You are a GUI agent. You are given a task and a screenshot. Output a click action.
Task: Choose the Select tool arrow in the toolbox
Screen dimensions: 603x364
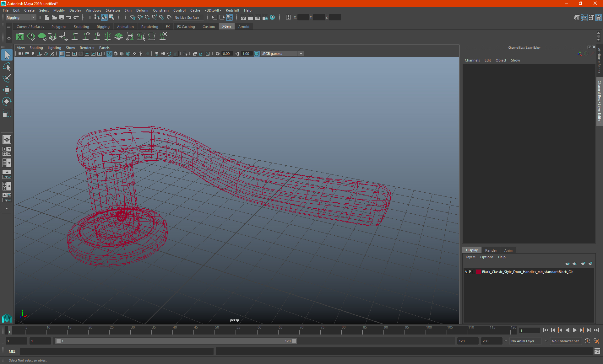coord(7,55)
